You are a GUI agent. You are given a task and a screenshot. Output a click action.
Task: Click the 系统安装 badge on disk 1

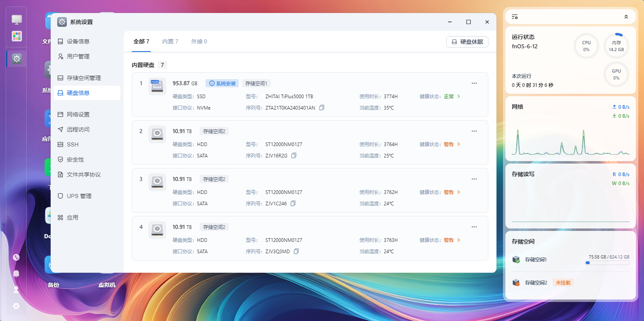(x=222, y=83)
